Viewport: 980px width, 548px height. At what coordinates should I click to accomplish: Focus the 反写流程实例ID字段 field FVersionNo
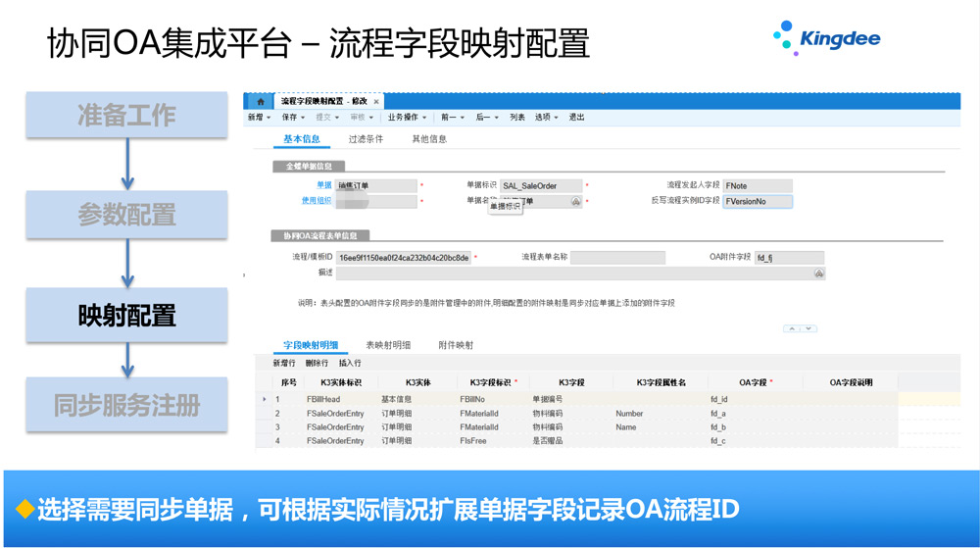(758, 201)
